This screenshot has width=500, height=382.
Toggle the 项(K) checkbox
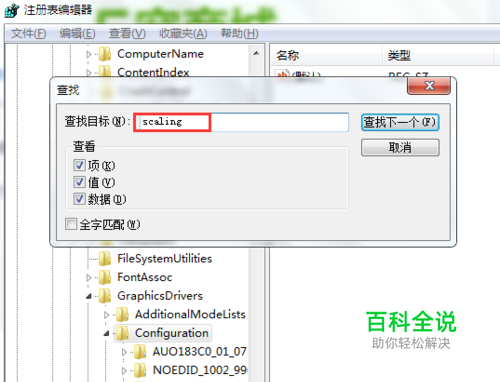click(x=79, y=165)
